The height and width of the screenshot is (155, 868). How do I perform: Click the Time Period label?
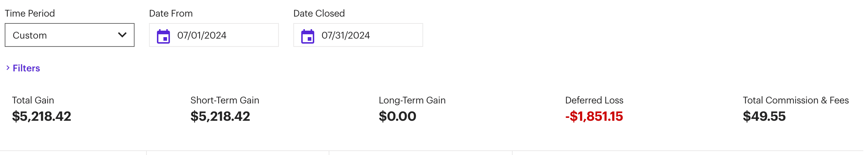[x=30, y=13]
